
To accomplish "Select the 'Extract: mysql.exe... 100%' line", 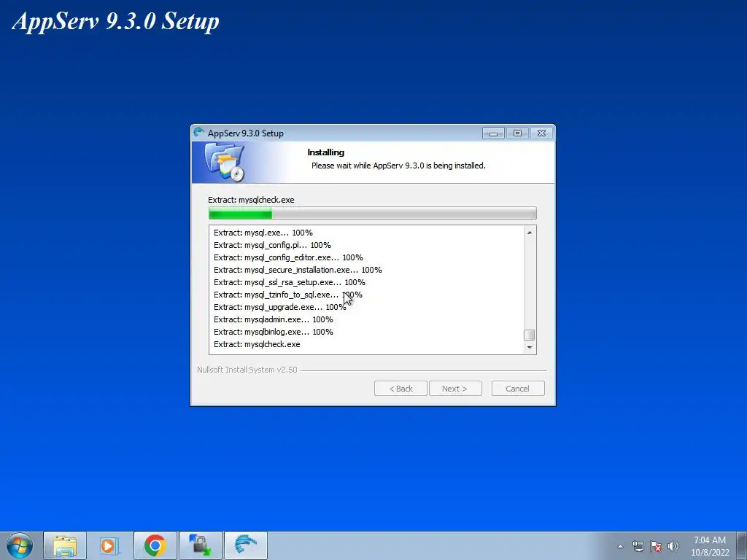I will pyautogui.click(x=263, y=233).
